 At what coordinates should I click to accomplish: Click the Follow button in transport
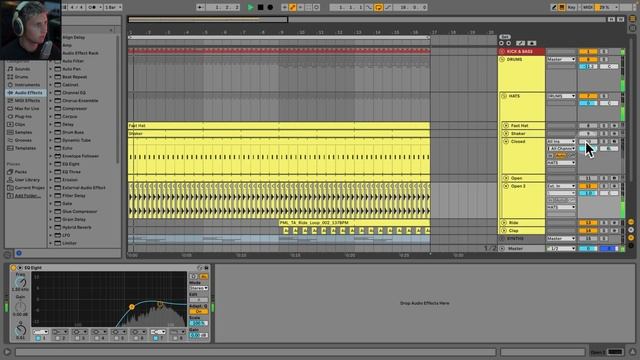coord(200,7)
